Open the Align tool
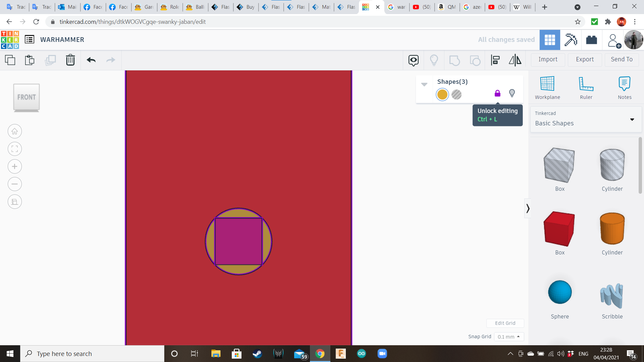This screenshot has width=644, height=362. (x=495, y=60)
